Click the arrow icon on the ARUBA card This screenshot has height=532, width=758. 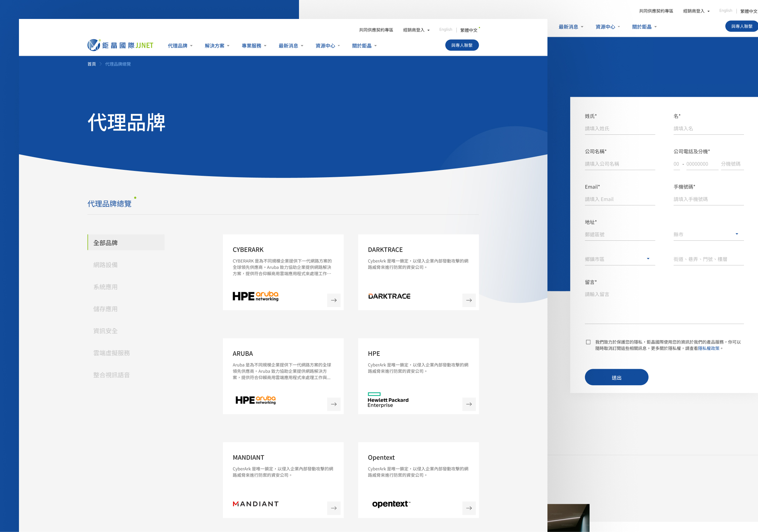click(x=334, y=404)
